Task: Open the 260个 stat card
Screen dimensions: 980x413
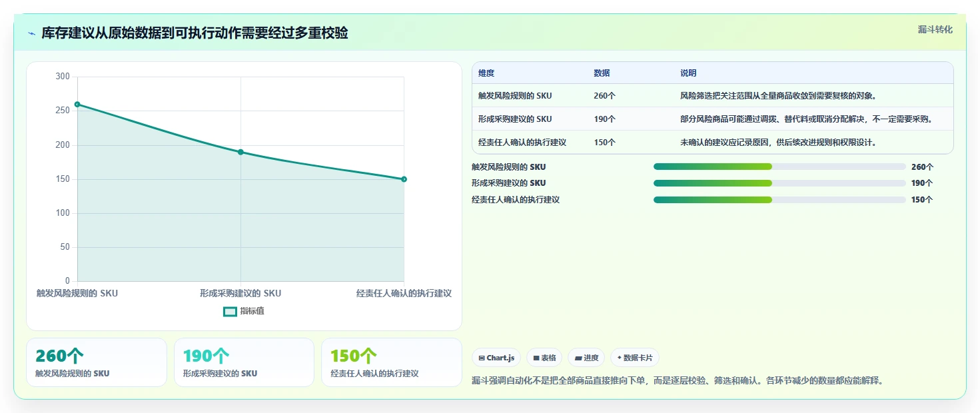Action: 97,362
